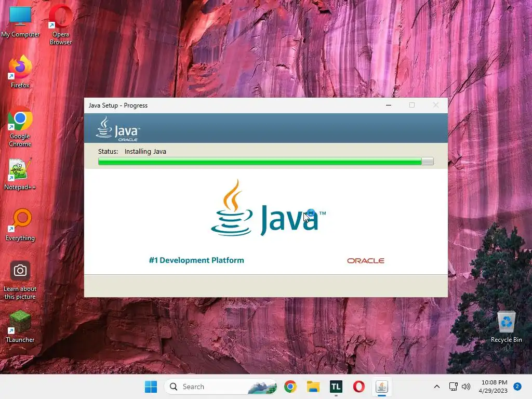This screenshot has width=532, height=399.
Task: Launch TLauncher from desktop shortcut
Action: (20, 326)
